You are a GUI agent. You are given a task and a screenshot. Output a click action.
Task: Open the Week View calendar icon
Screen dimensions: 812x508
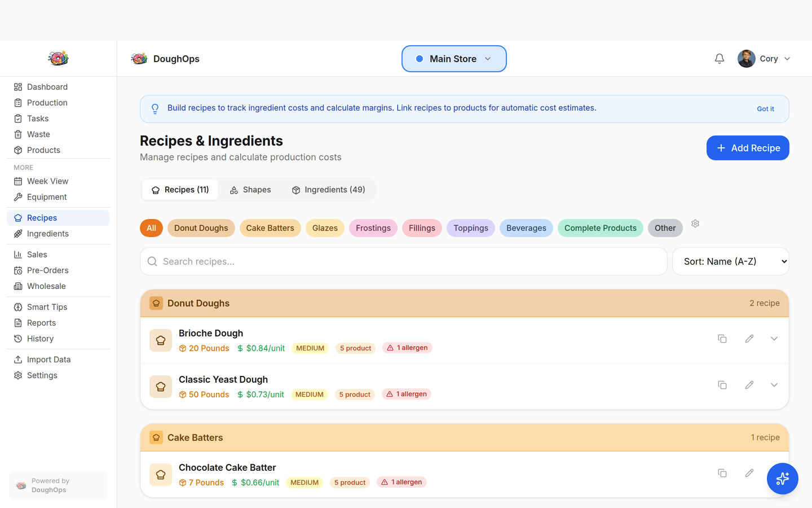coord(18,181)
